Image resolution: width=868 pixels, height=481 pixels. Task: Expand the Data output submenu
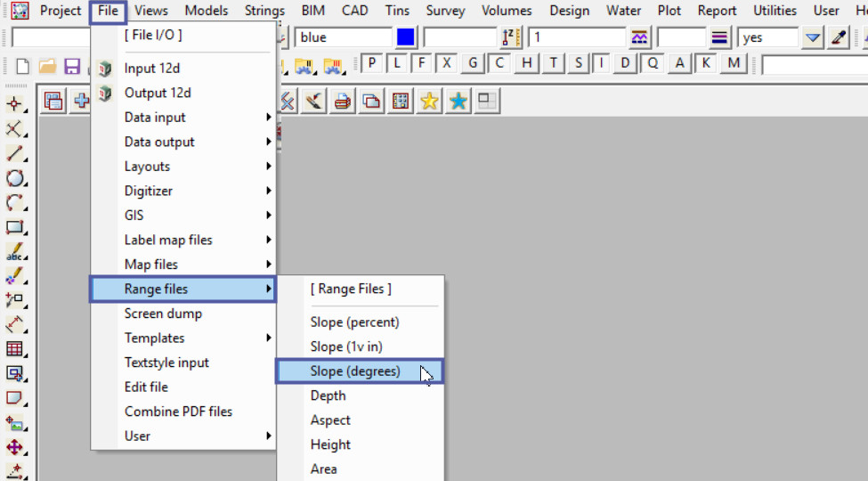point(183,142)
